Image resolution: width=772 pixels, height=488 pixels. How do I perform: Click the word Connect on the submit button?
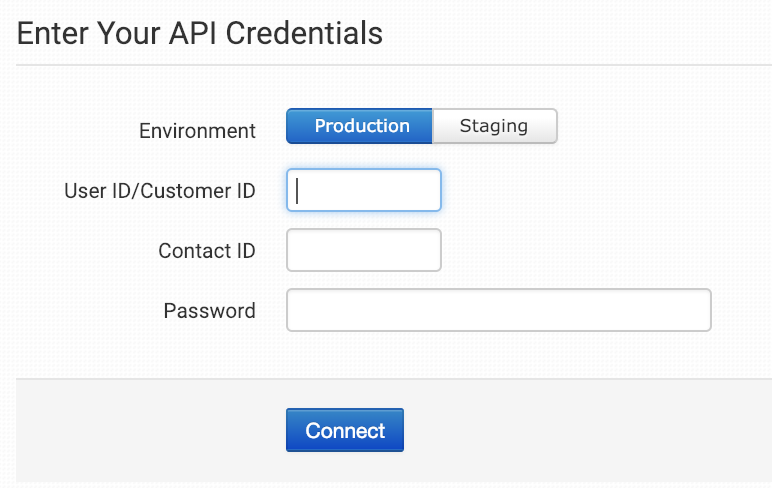point(345,431)
